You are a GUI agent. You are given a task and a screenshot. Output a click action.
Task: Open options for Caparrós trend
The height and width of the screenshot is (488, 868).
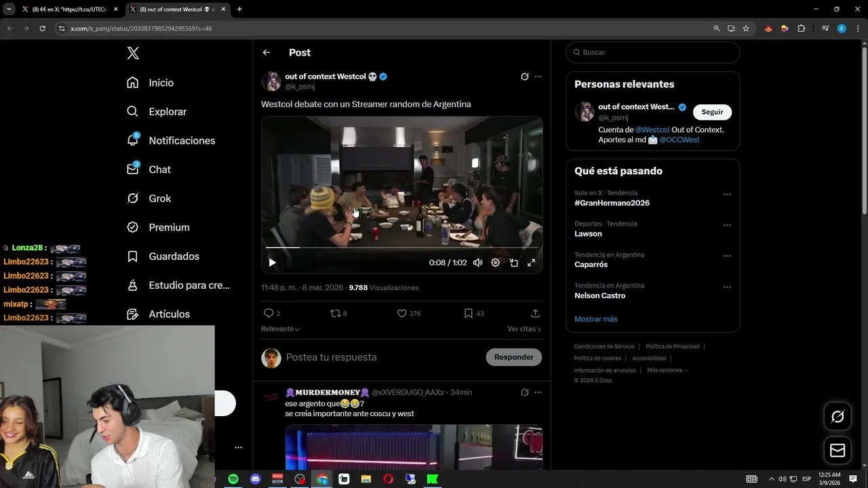727,256
